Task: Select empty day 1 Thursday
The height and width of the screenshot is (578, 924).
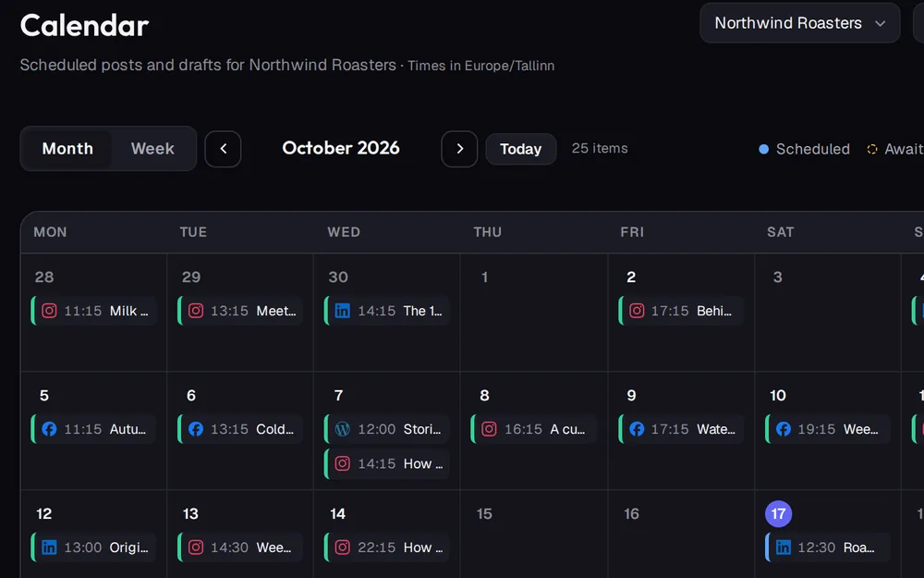Action: pyautogui.click(x=484, y=277)
